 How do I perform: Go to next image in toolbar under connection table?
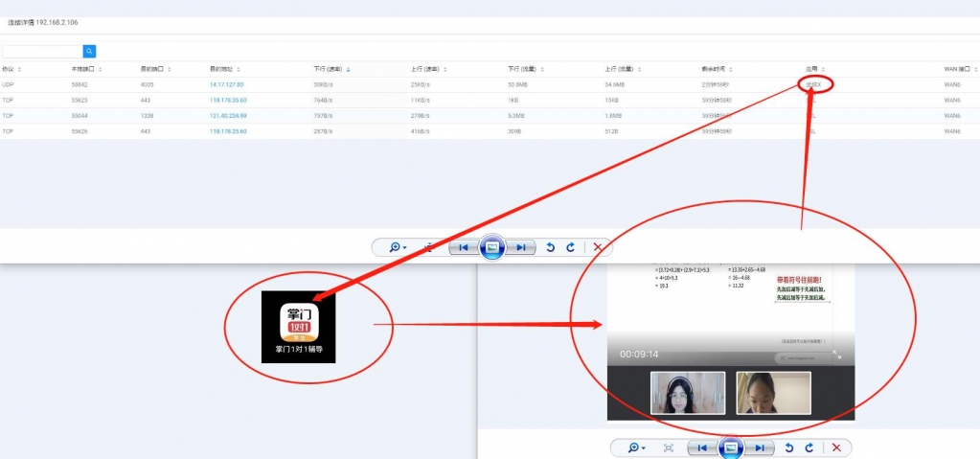point(520,247)
